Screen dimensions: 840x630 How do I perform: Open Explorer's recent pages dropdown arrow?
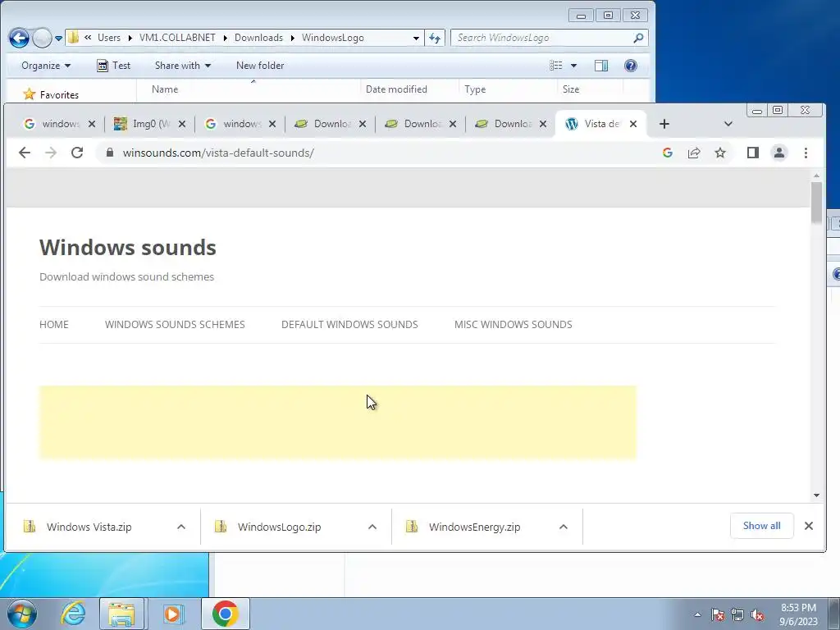(x=59, y=38)
